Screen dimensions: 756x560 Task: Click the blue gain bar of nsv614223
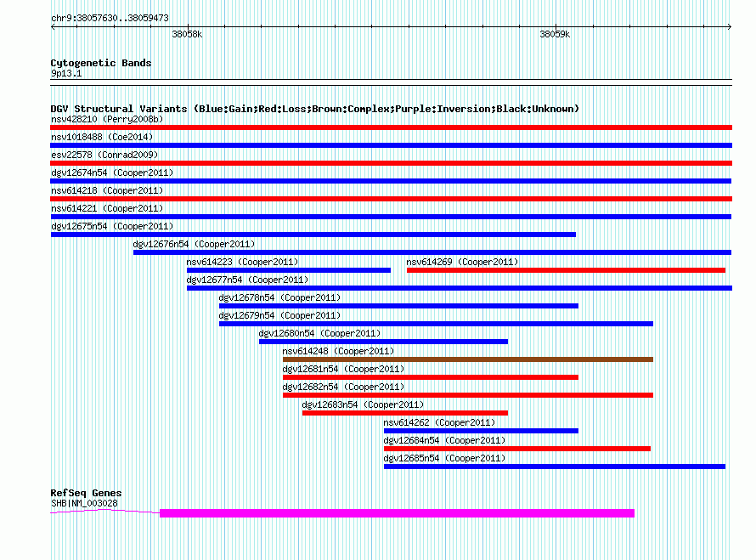click(x=288, y=270)
